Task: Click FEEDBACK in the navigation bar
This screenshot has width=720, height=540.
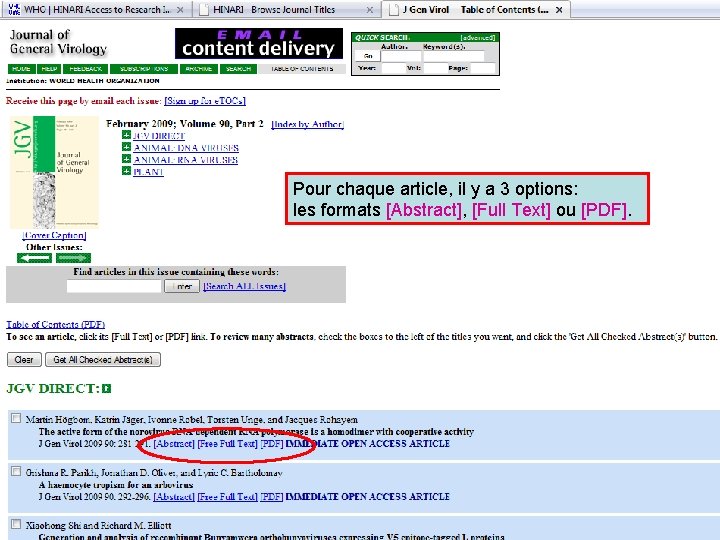Action: [85, 69]
